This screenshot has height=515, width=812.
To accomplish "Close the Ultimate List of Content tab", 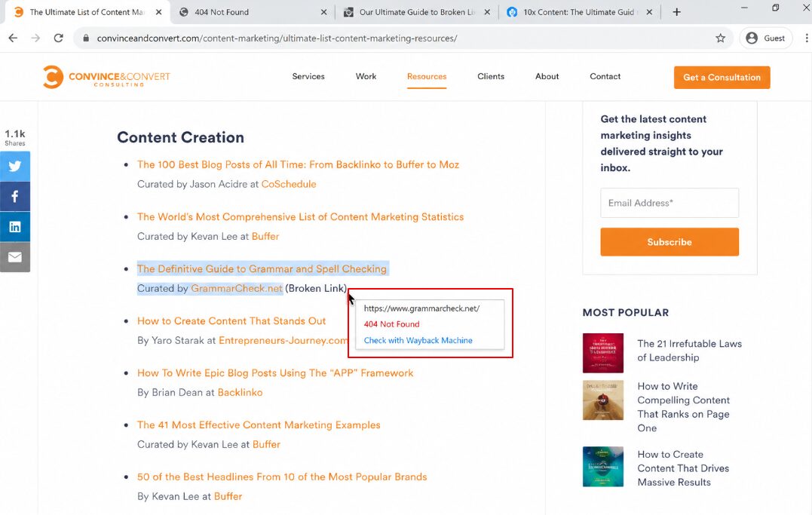I will click(x=159, y=12).
